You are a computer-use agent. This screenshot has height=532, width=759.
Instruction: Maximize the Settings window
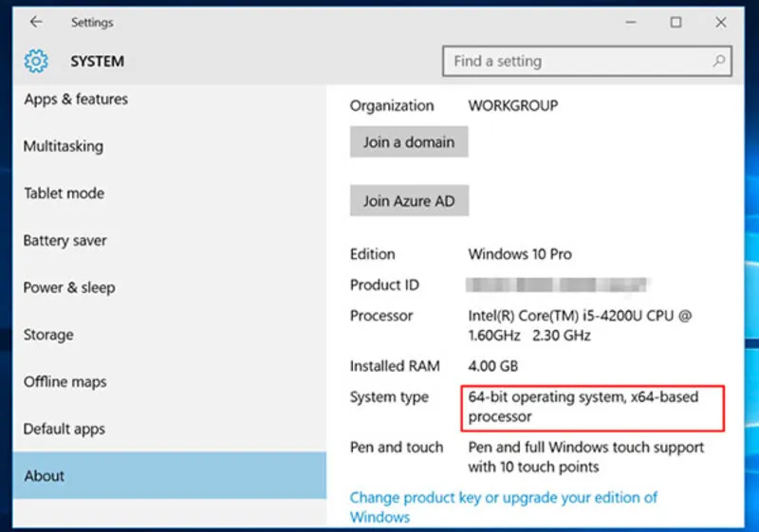(x=676, y=22)
